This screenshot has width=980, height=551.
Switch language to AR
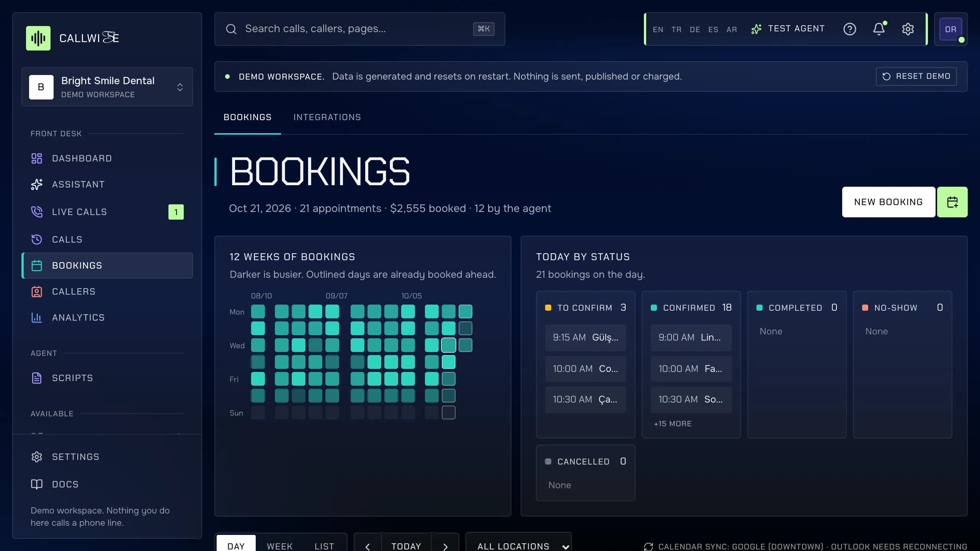(x=732, y=29)
